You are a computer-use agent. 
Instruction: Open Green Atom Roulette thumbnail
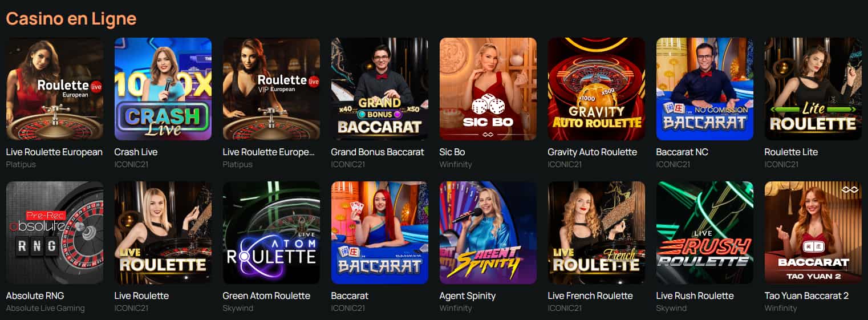click(x=271, y=233)
